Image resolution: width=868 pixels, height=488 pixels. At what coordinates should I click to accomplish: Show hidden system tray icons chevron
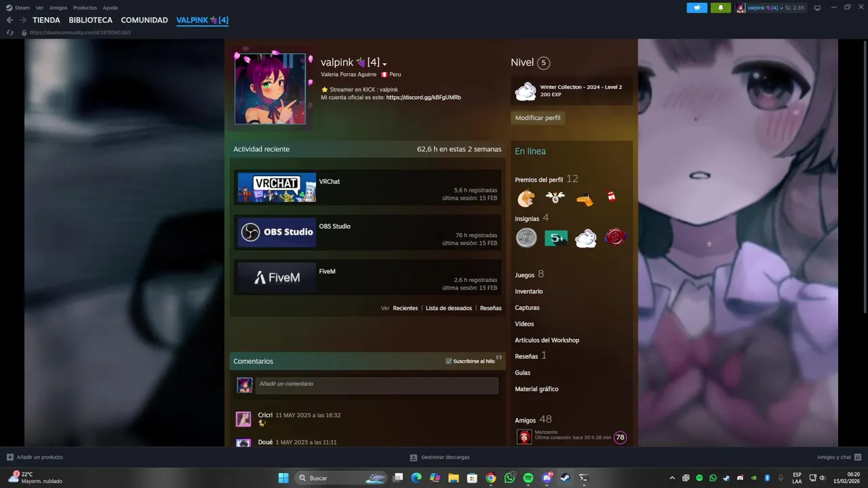672,478
